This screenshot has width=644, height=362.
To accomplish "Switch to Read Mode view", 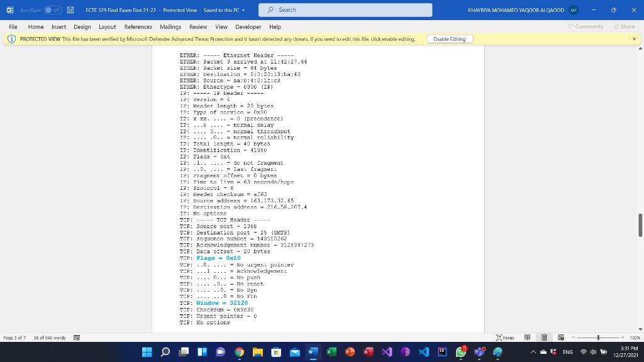I will tap(527, 337).
